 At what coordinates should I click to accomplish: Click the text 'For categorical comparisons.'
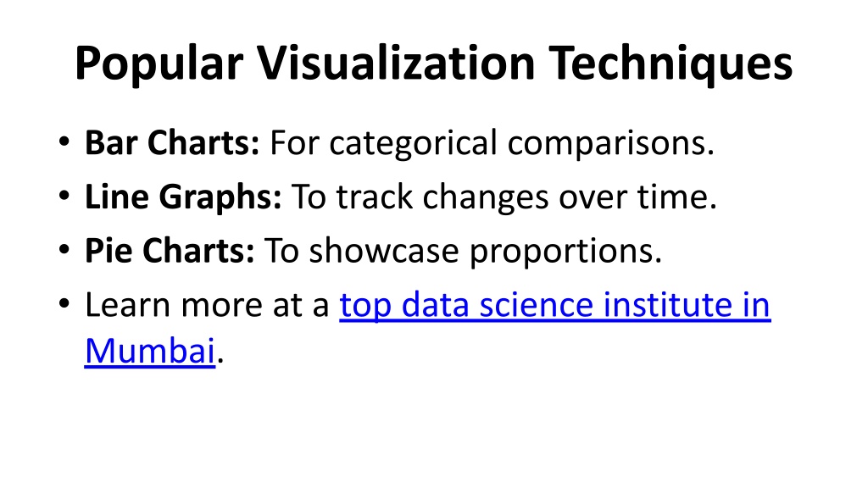(492, 144)
